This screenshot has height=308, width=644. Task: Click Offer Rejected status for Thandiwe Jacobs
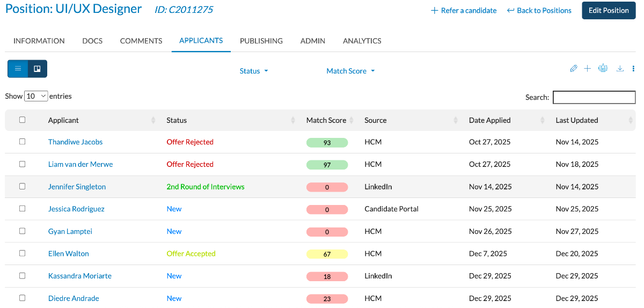point(190,142)
